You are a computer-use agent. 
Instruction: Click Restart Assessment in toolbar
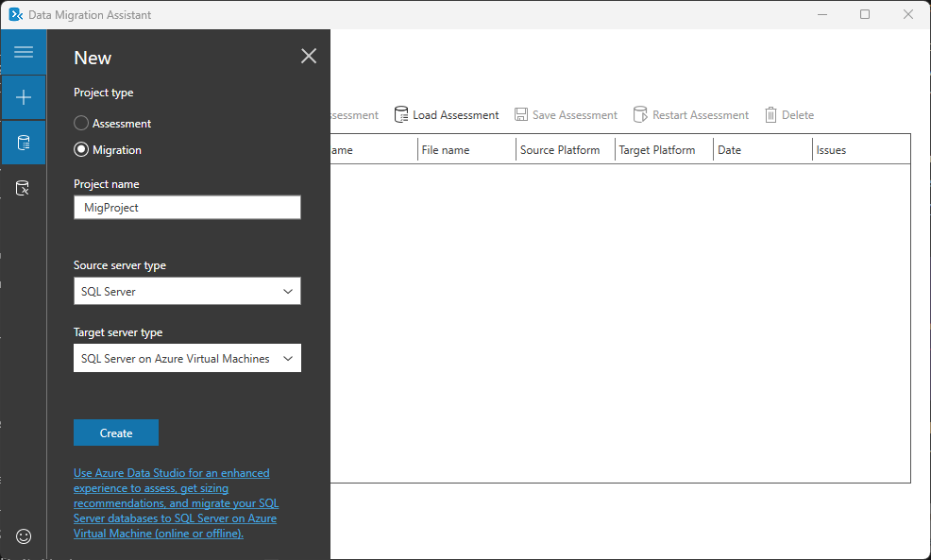click(690, 114)
